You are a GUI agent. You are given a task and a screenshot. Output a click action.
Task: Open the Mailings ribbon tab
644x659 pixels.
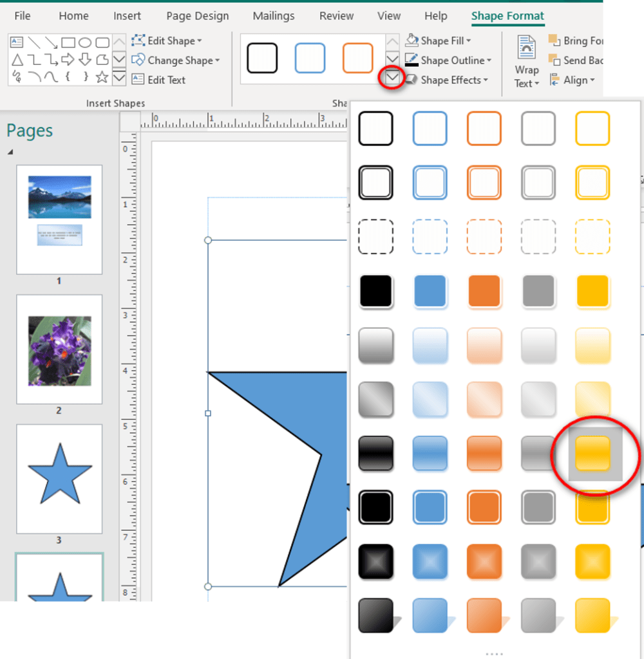coord(274,16)
